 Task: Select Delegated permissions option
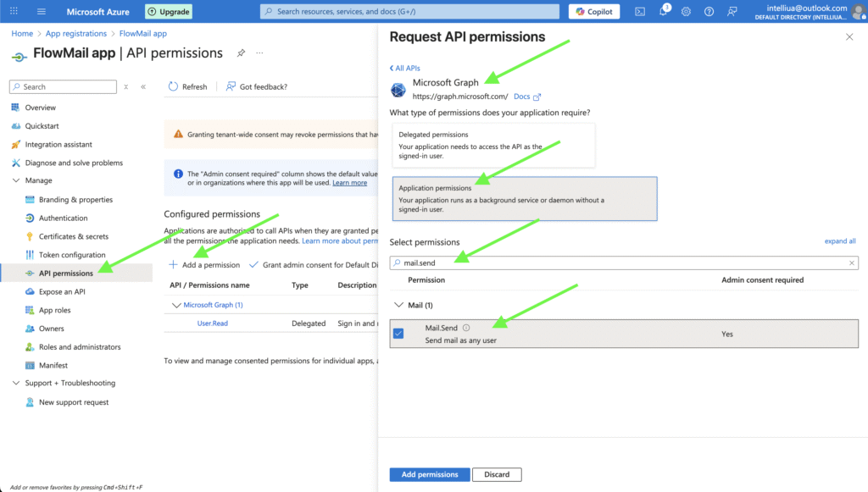click(494, 145)
